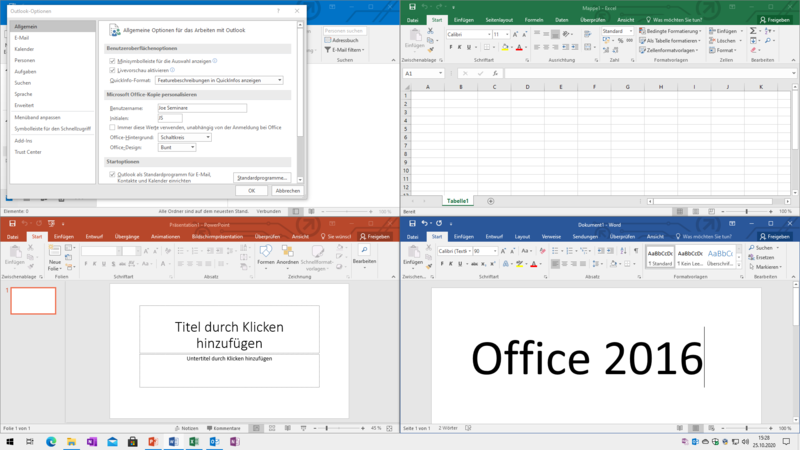Select slide 1 thumbnail in PowerPoint
Screen dimensions: 800x450
coord(33,301)
